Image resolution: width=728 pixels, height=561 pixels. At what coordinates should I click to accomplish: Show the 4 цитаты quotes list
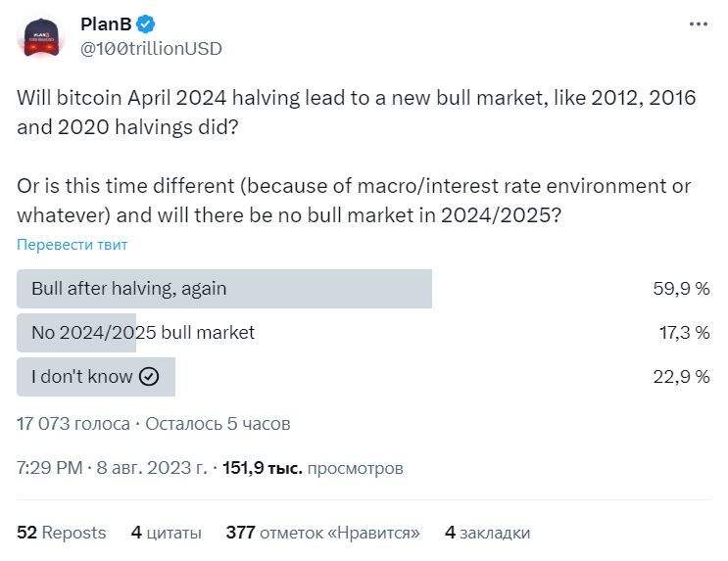click(166, 533)
